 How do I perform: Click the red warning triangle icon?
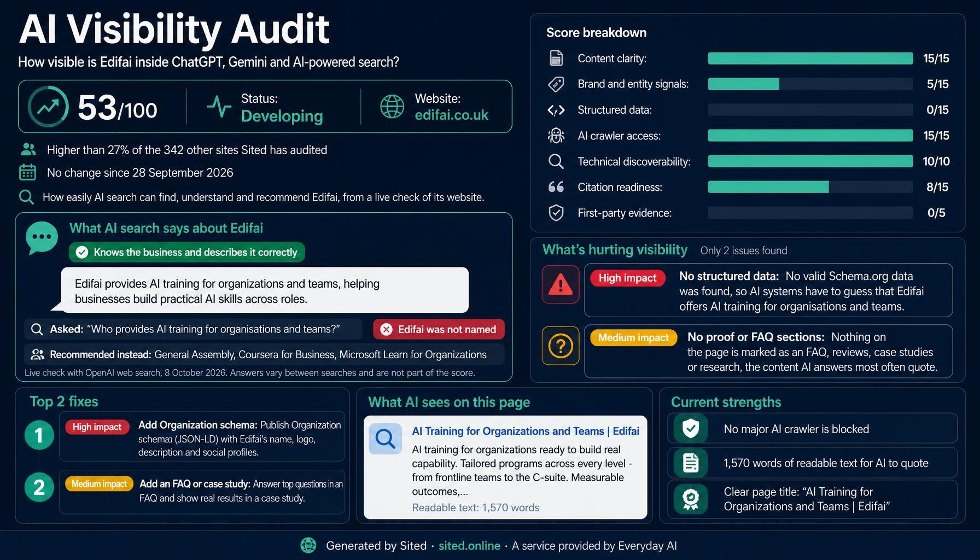coord(561,284)
